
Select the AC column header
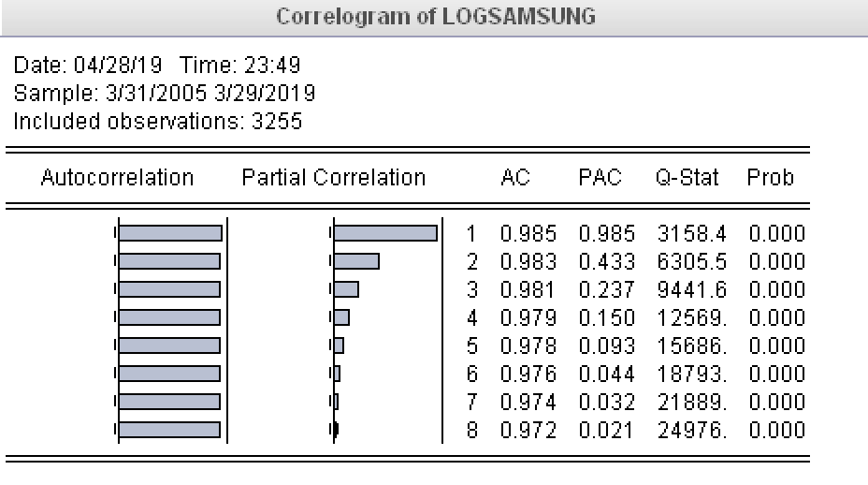515,178
